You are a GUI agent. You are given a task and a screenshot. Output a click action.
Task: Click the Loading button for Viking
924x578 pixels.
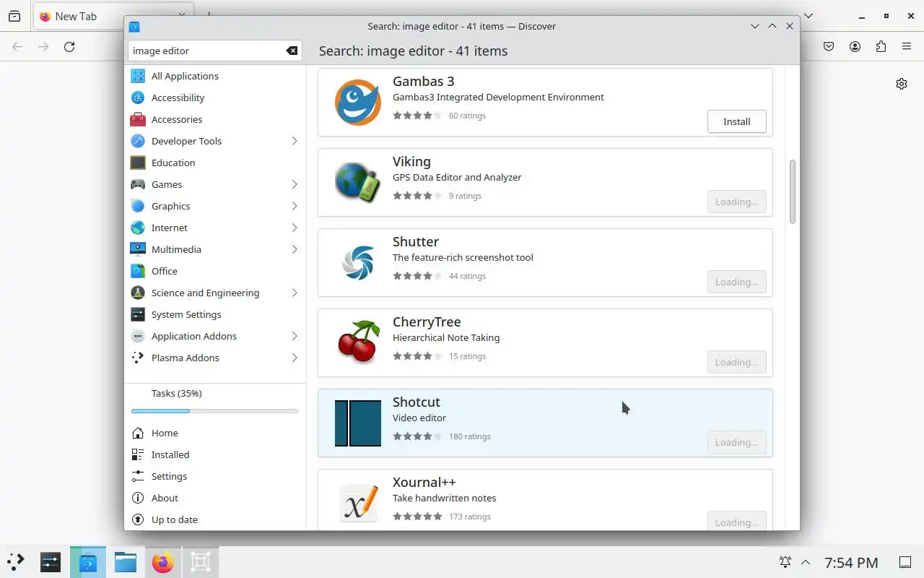[x=737, y=202]
